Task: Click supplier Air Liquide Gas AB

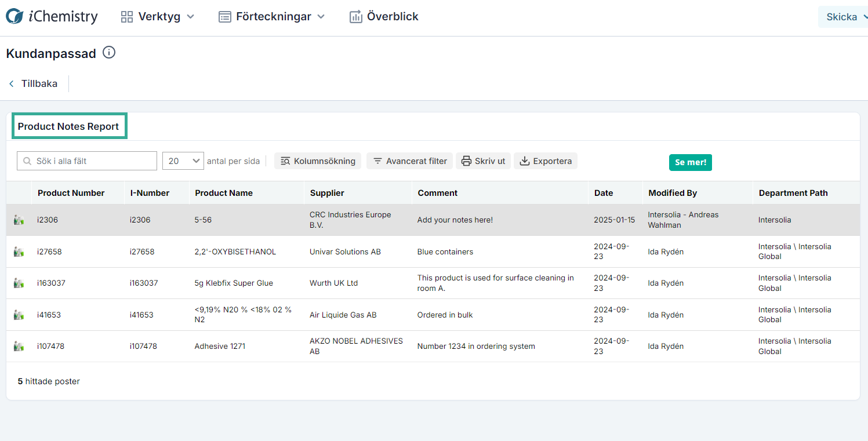Action: click(343, 315)
